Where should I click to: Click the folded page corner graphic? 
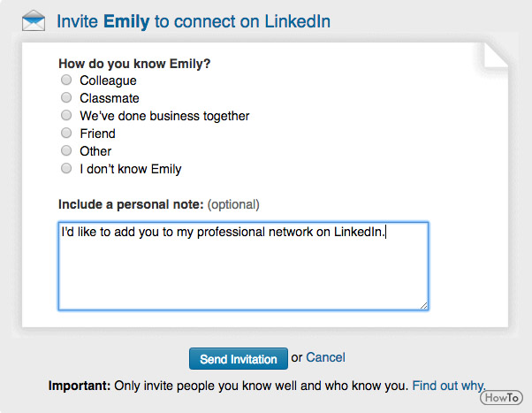click(x=496, y=55)
